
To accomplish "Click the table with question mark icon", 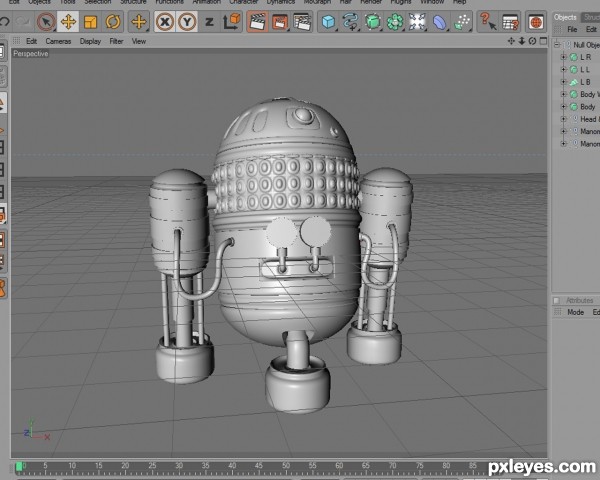I will tap(510, 22).
